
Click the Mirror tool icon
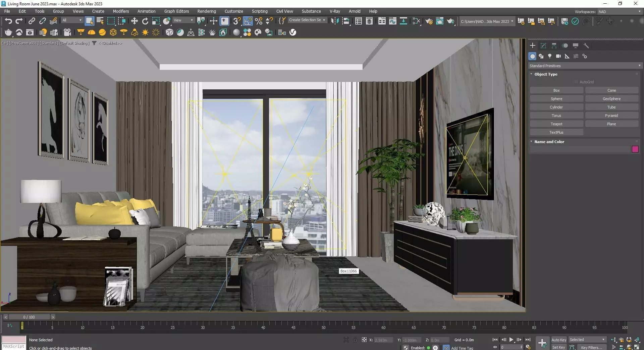click(335, 21)
